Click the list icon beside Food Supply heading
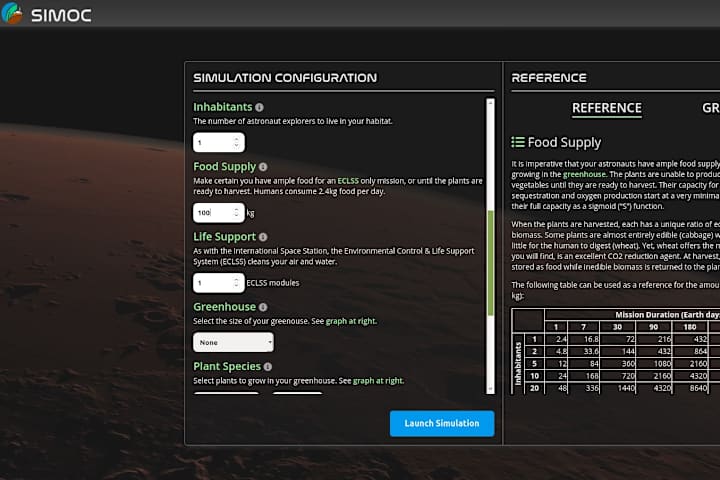The height and width of the screenshot is (480, 720). point(518,142)
